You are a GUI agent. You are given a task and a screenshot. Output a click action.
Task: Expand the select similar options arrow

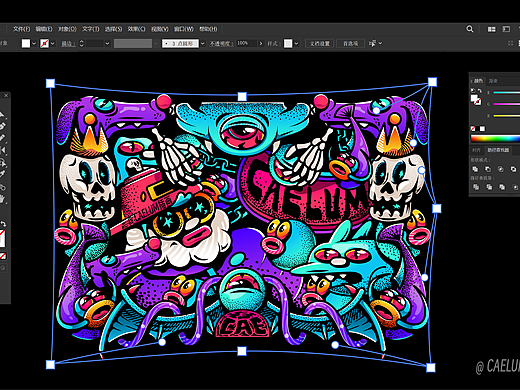(380, 43)
